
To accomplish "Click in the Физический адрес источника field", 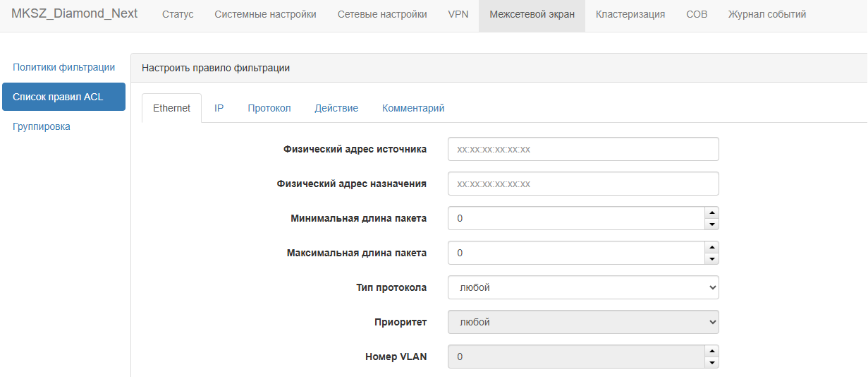I will (583, 149).
